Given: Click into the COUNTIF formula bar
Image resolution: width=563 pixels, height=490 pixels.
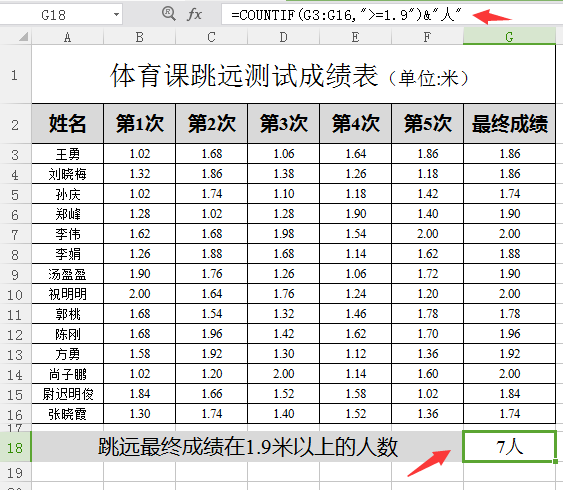Looking at the screenshot, I should pyautogui.click(x=391, y=15).
